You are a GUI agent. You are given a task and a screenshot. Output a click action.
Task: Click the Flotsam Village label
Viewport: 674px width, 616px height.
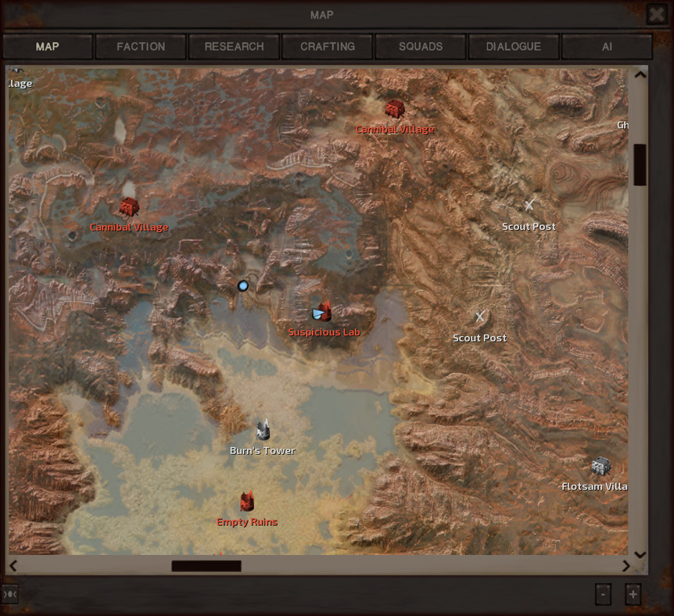pyautogui.click(x=594, y=486)
